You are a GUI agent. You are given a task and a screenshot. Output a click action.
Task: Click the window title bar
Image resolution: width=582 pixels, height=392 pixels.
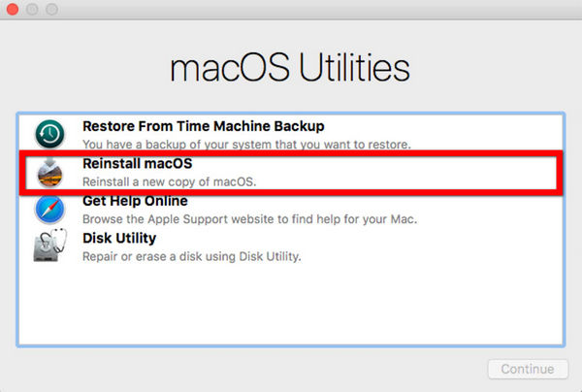tap(291, 11)
